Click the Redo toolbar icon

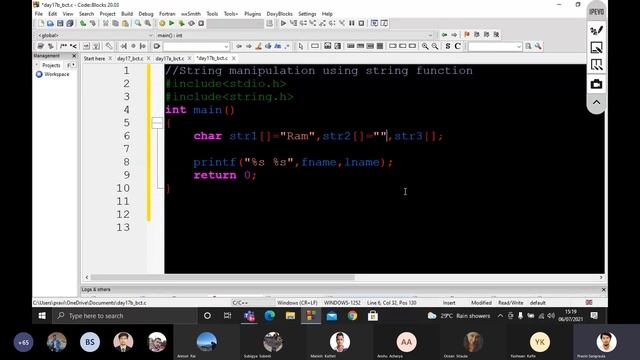(x=93, y=24)
